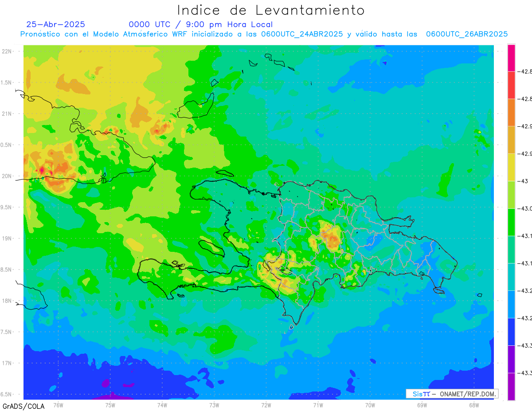Pick the yellow-green colorbar segment

[511, 195]
